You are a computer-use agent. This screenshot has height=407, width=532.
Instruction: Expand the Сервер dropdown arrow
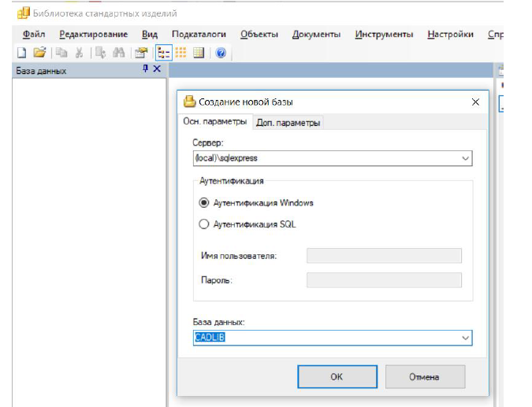coord(465,158)
